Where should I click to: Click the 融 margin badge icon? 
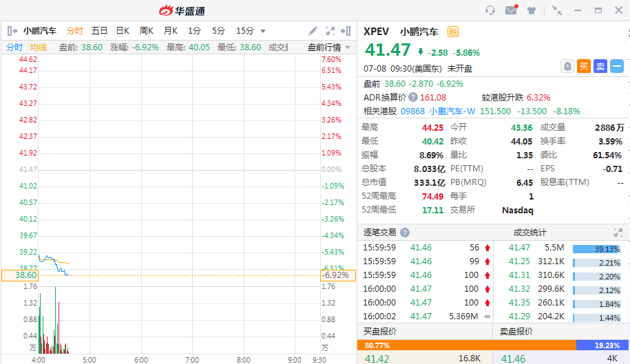coord(453,32)
